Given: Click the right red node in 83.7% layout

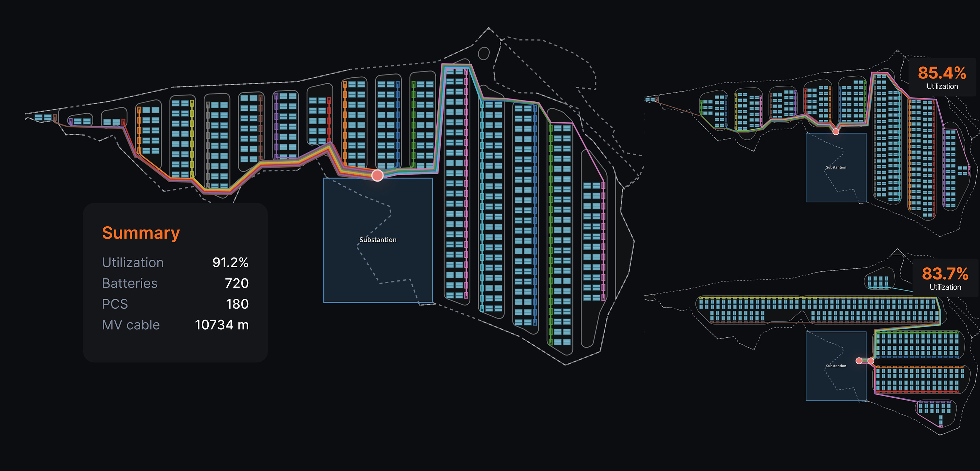Looking at the screenshot, I should [x=871, y=361].
